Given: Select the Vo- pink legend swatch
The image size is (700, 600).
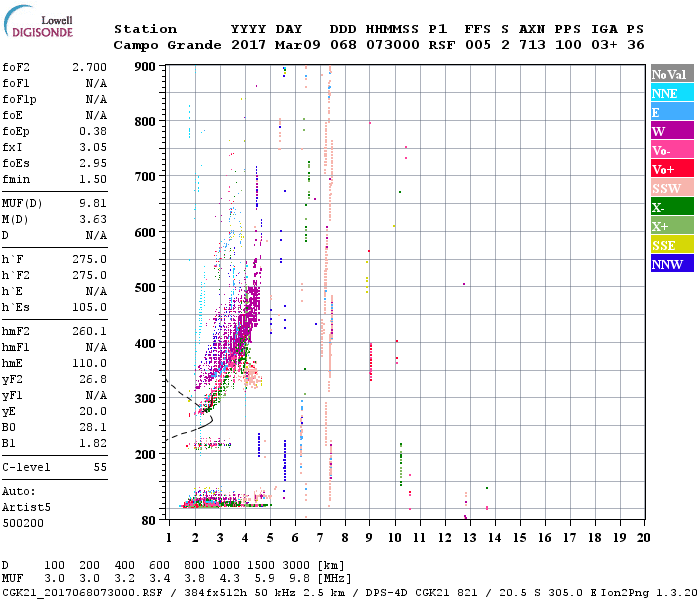Looking at the screenshot, I should [672, 150].
